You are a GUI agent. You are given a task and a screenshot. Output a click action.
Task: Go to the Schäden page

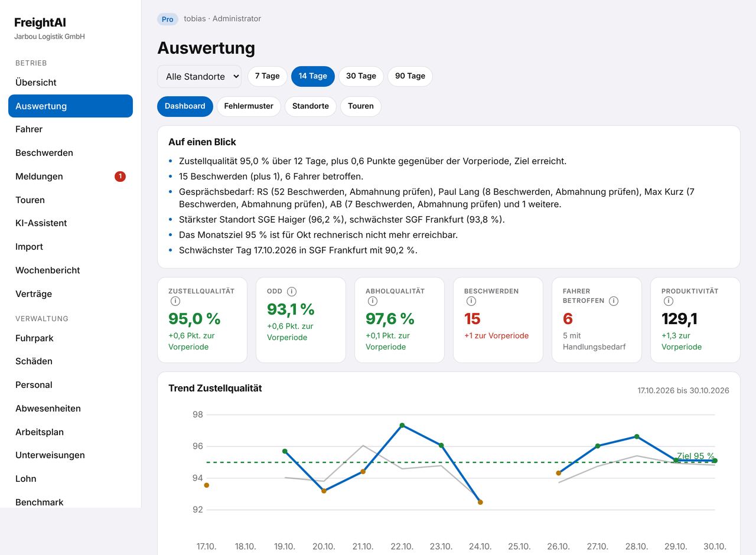click(70, 361)
